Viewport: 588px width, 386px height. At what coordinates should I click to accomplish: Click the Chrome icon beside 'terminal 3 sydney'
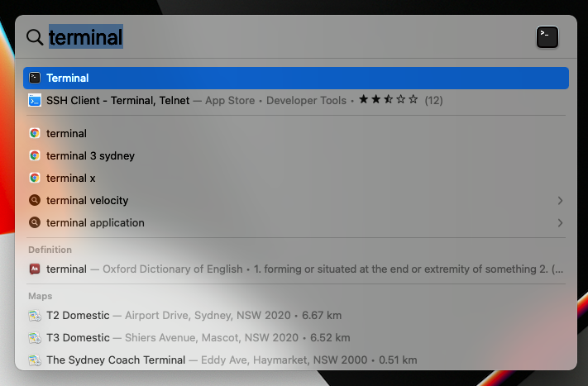click(x=35, y=155)
